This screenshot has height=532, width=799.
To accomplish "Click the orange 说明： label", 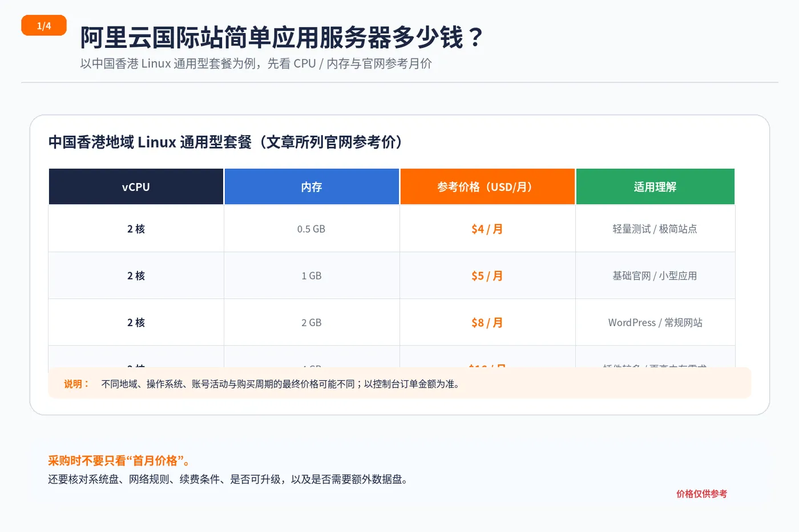I will point(76,384).
